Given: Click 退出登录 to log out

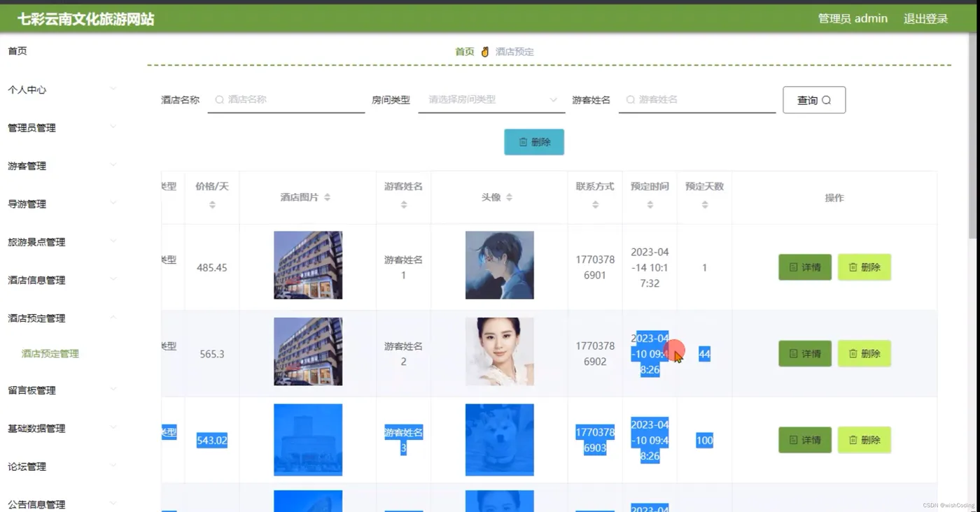Looking at the screenshot, I should pyautogui.click(x=925, y=19).
